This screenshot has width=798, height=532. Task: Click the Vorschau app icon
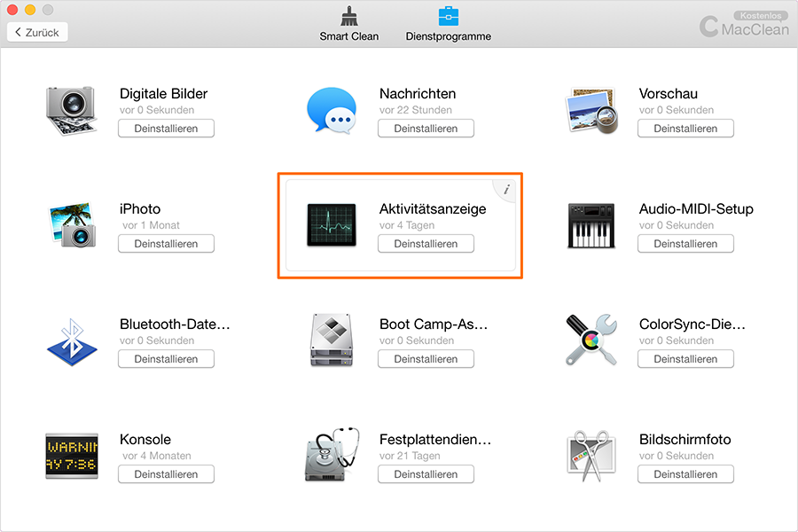pyautogui.click(x=591, y=111)
